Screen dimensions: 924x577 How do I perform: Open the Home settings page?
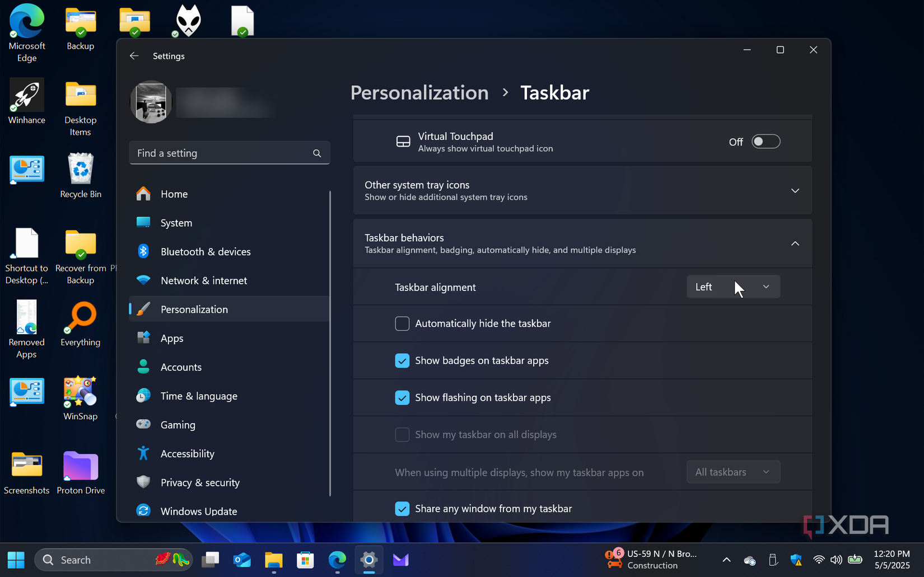click(229, 194)
